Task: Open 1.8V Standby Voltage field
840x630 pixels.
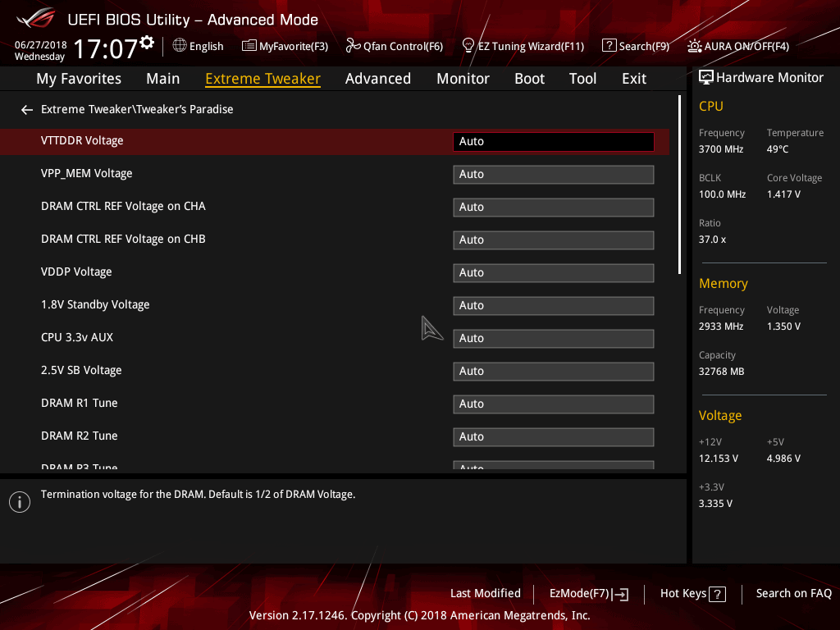Action: [554, 306]
